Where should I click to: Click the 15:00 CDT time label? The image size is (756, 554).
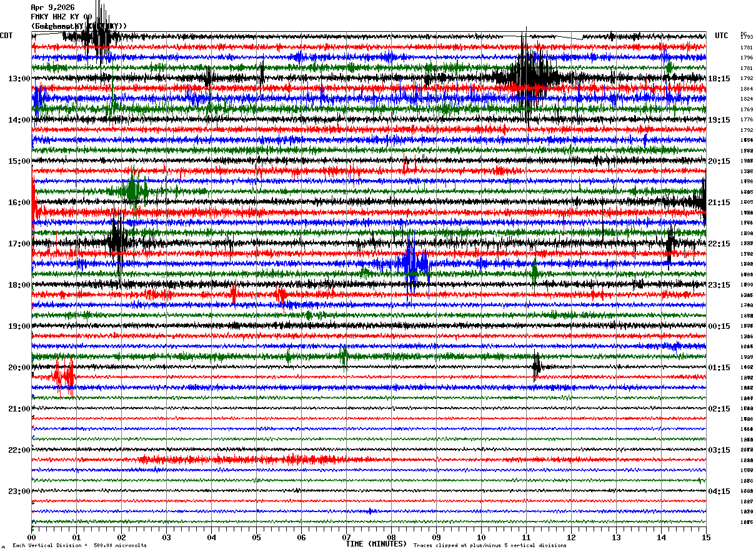click(19, 161)
